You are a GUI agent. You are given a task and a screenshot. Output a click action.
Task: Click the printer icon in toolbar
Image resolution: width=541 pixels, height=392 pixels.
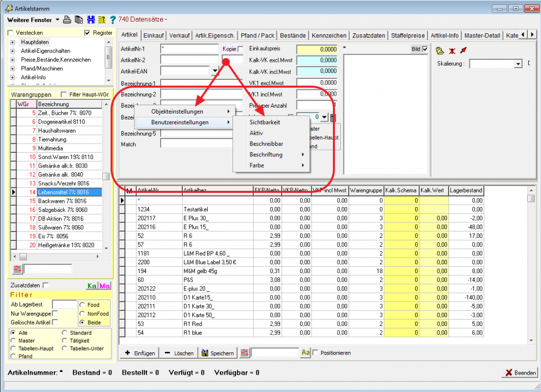tap(67, 20)
